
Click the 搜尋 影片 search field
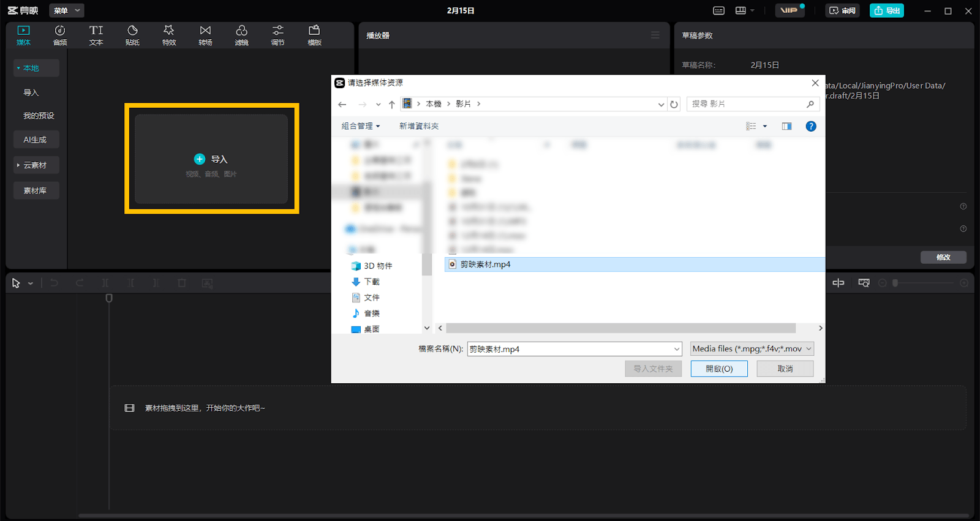(753, 104)
